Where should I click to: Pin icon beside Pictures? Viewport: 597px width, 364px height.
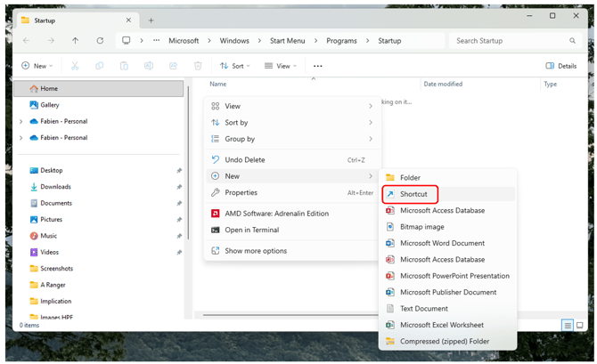click(179, 220)
